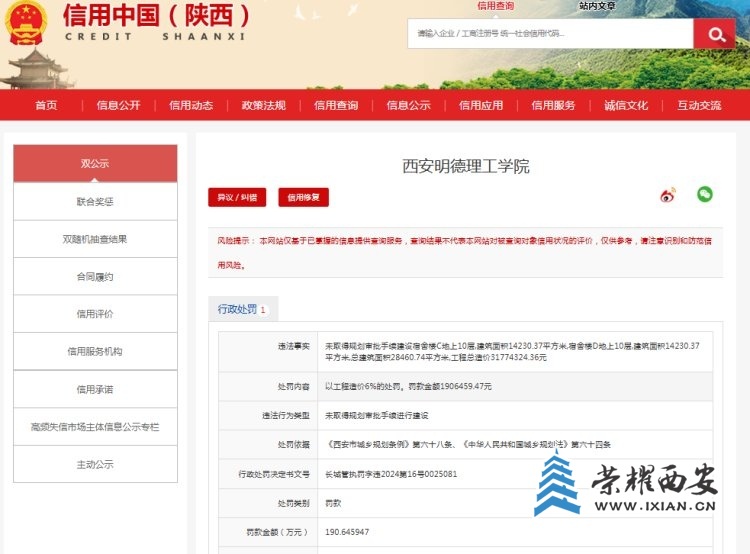The height and width of the screenshot is (554, 750).
Task: Open 信用承诺 in the sidebar
Action: (95, 389)
